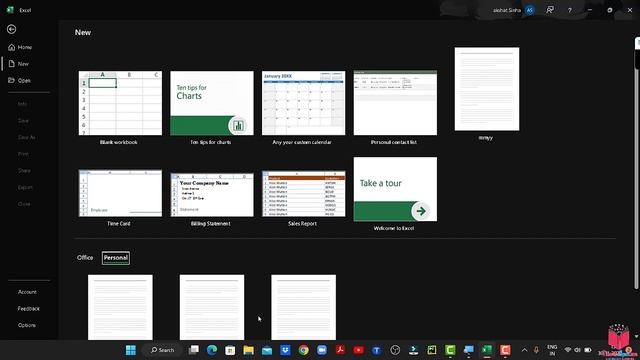Image resolution: width=640 pixels, height=360 pixels.
Task: Select New in the left sidebar
Action: tap(19, 64)
